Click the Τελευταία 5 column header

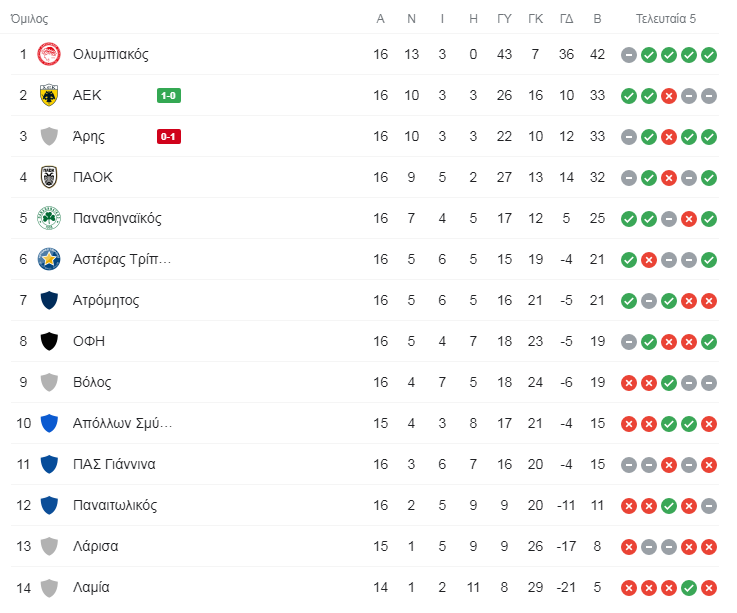[x=666, y=18]
